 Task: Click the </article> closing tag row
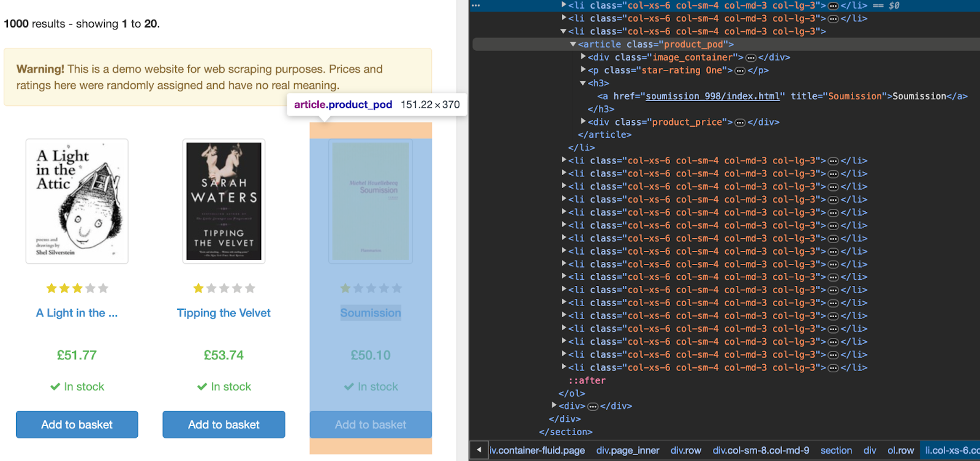605,135
